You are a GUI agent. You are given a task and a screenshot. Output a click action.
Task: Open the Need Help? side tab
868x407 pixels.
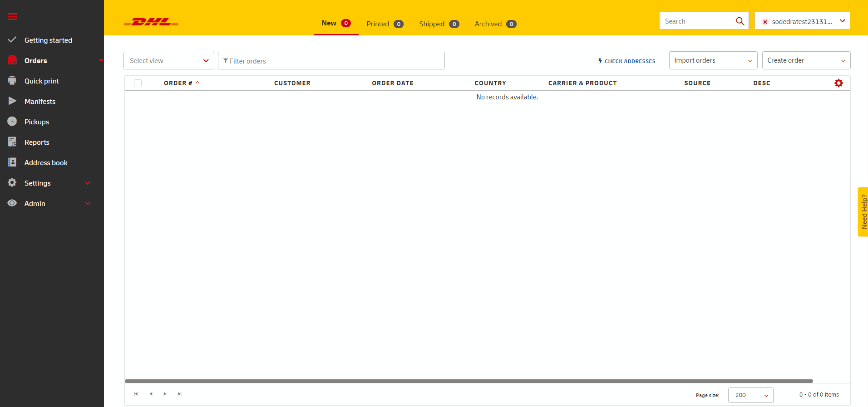tap(863, 212)
